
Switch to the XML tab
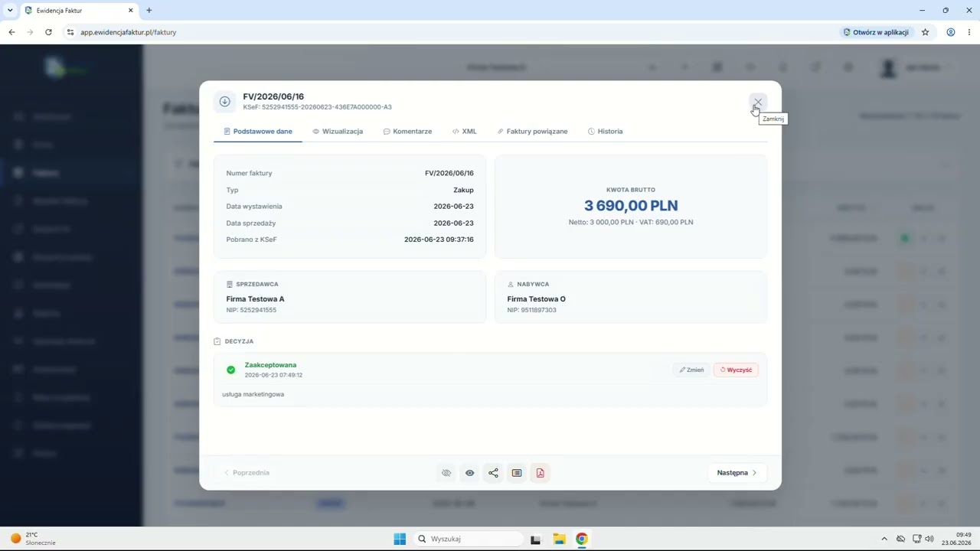click(464, 132)
